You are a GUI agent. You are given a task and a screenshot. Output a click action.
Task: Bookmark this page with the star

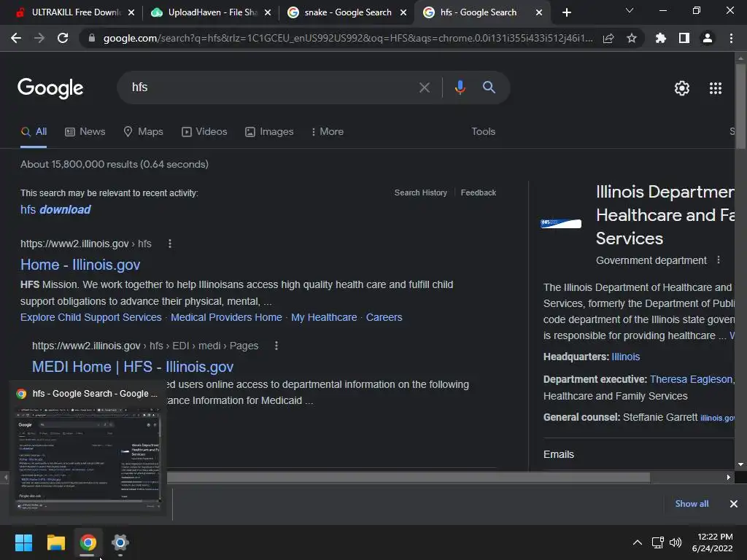[x=632, y=38]
